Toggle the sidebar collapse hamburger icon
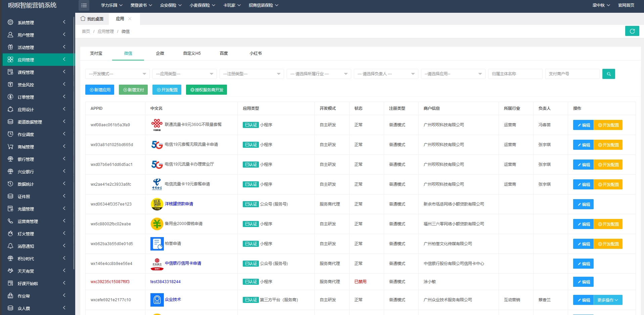 coord(84,5)
